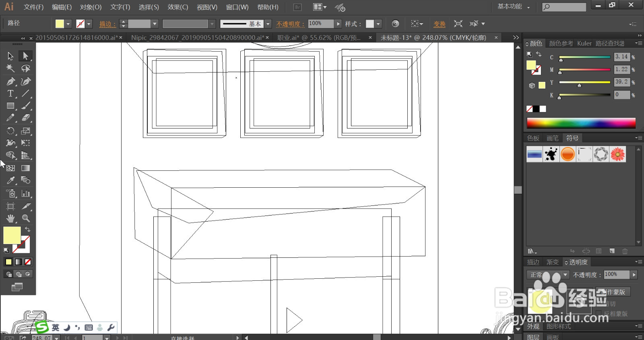Select the Eraser tool
This screenshot has width=644, height=340.
point(25,118)
